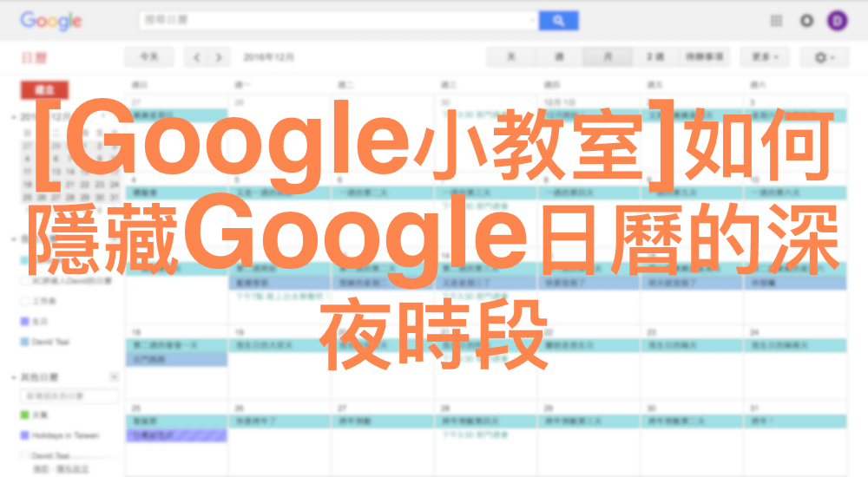Open the 更多 dropdown menu
This screenshot has height=477, width=868.
tap(765, 57)
